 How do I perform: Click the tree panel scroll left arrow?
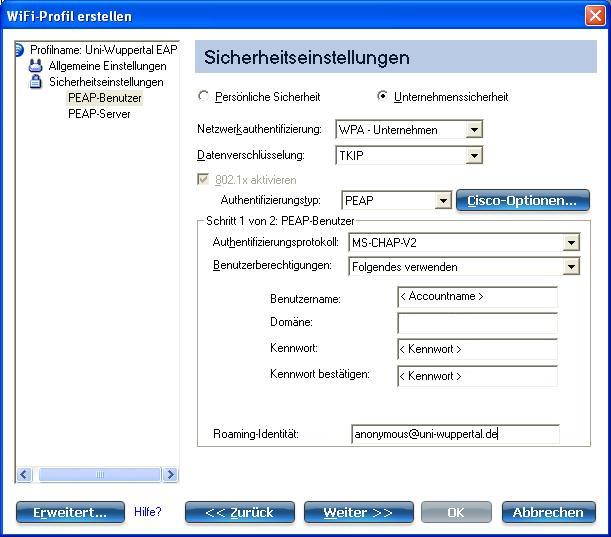pyautogui.click(x=24, y=474)
